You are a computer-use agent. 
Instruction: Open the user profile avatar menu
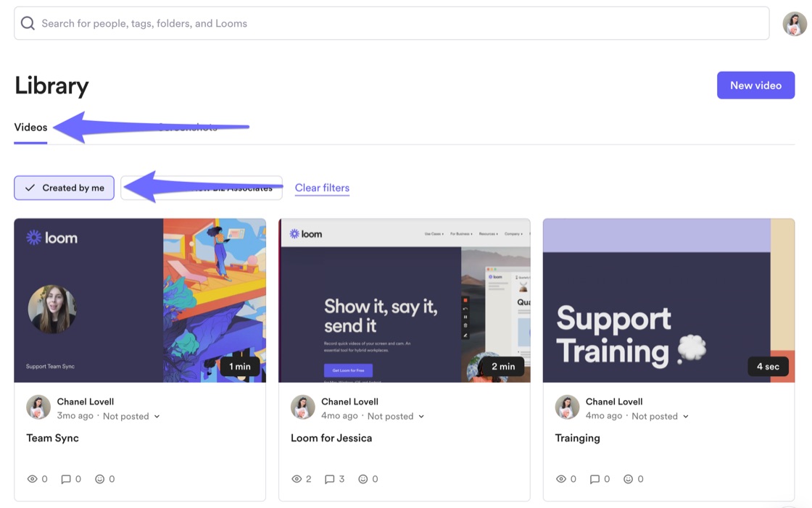[x=795, y=23]
